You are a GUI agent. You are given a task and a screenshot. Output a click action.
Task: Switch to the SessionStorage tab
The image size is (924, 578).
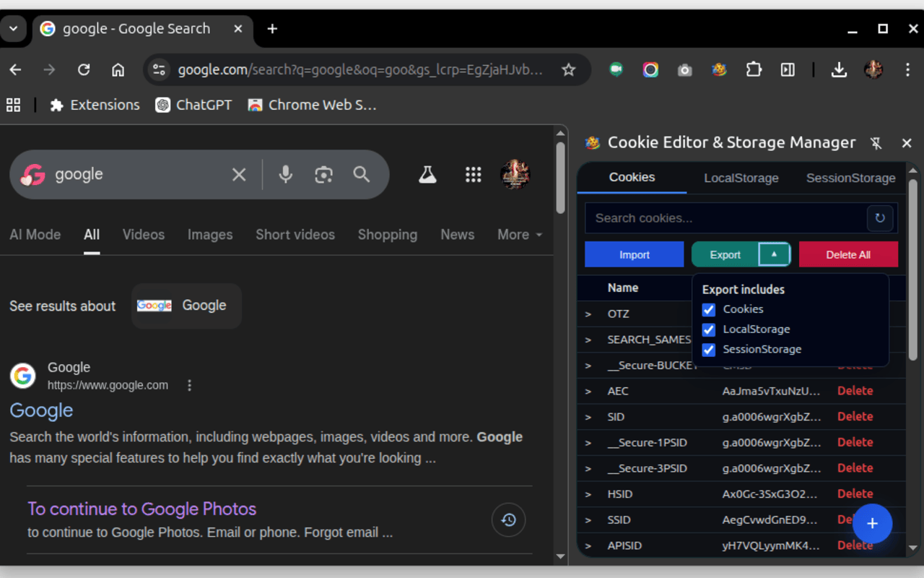coord(850,178)
